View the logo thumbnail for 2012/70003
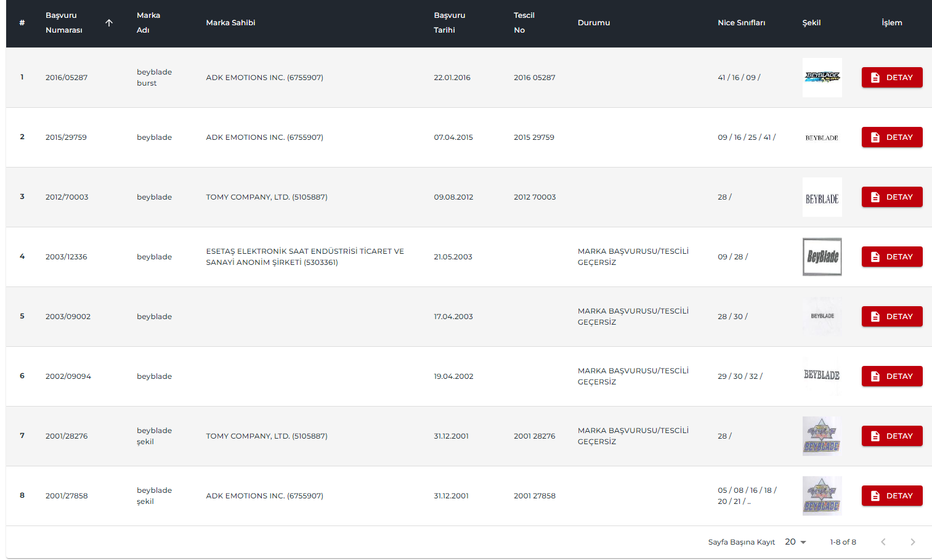 point(822,197)
